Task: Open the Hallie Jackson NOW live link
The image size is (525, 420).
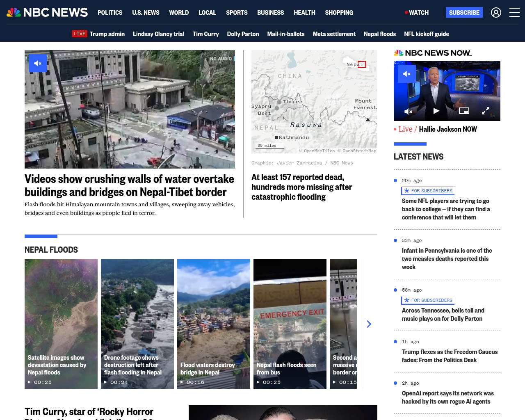Action: pos(448,129)
